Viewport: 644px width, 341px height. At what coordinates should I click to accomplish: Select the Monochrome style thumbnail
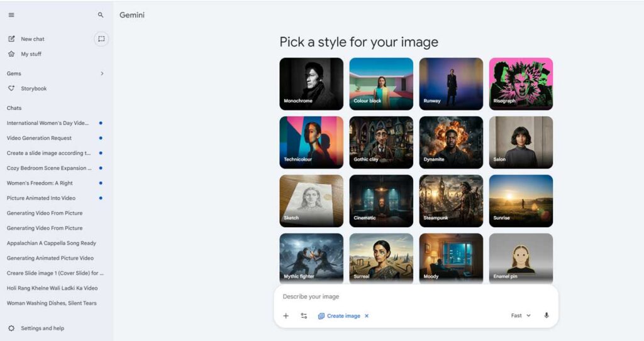coord(311,84)
